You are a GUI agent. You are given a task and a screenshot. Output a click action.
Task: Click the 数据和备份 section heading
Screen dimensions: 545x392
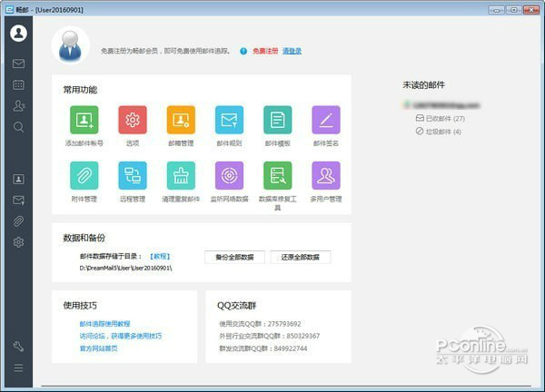tap(84, 238)
